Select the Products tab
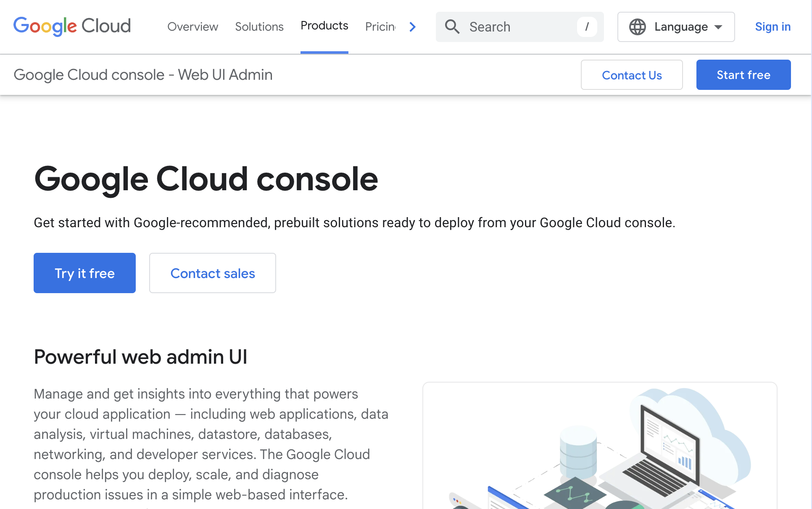 click(324, 26)
